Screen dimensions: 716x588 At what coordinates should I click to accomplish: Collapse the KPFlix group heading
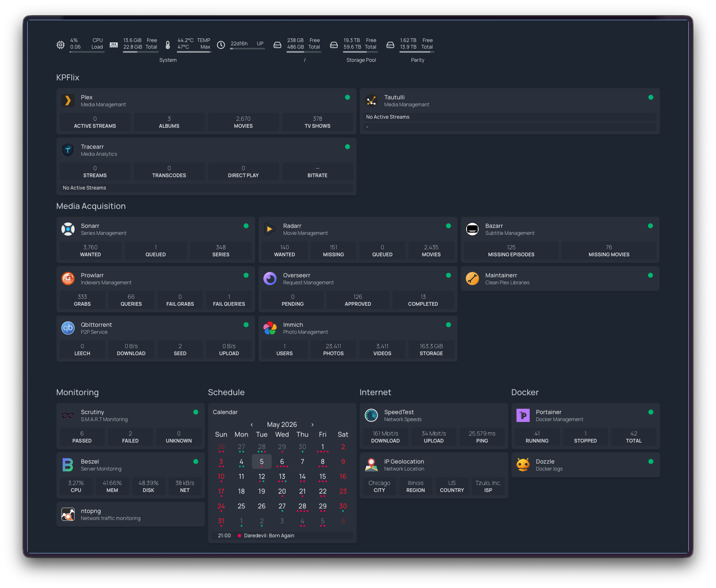[68, 77]
